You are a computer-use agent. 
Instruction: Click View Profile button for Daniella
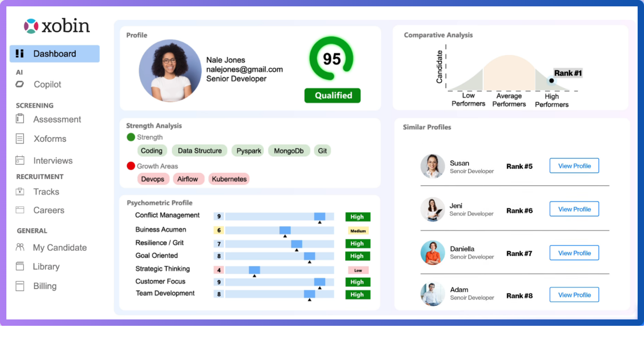tap(574, 253)
